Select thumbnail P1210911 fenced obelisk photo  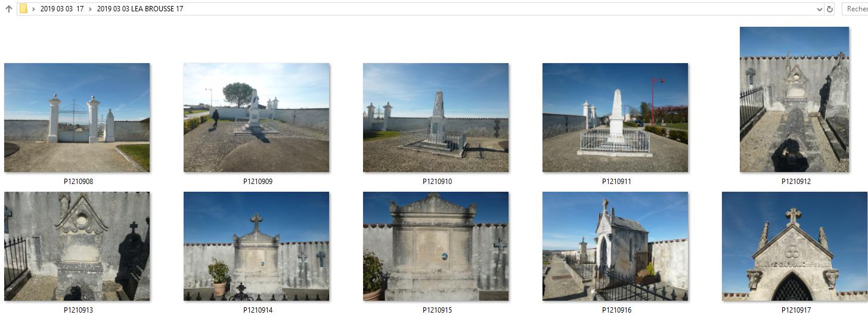click(x=615, y=118)
